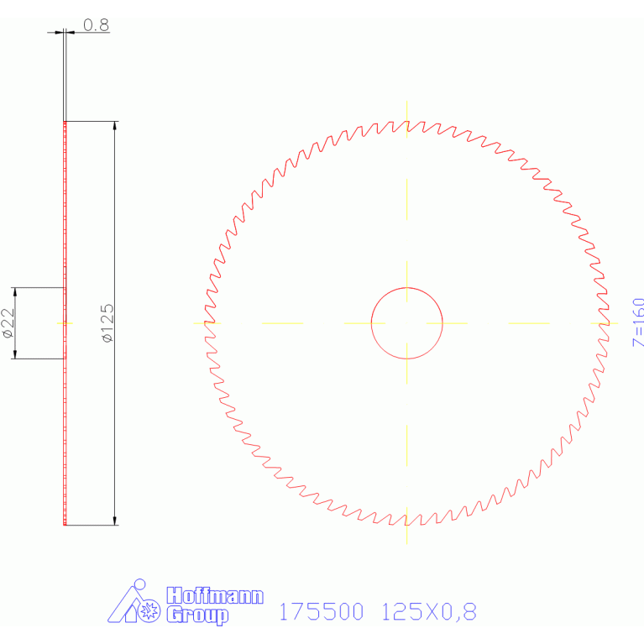Screen dimensions: 644x644
Task: Select the red center bore circle outline
Action: (x=406, y=323)
